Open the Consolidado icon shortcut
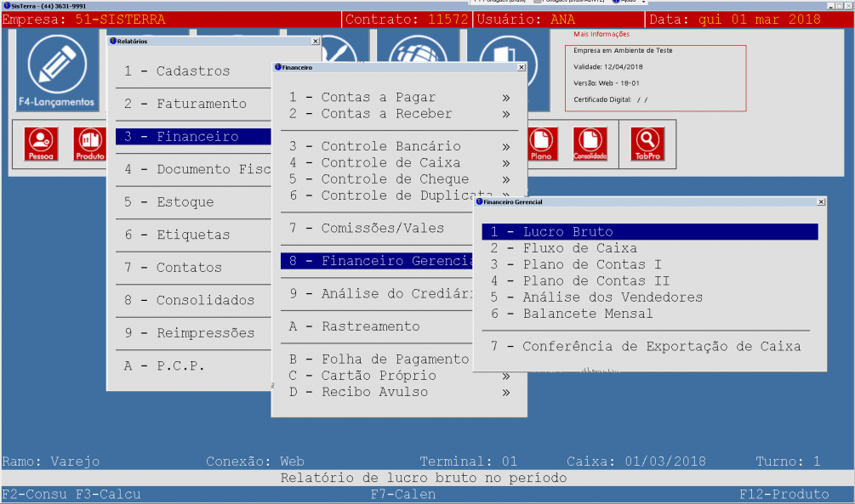855x504 pixels. coord(590,144)
